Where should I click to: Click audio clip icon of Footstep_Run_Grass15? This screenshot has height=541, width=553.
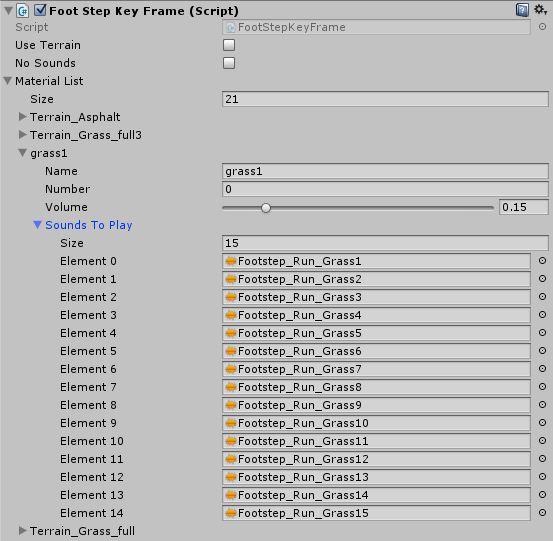pos(231,513)
